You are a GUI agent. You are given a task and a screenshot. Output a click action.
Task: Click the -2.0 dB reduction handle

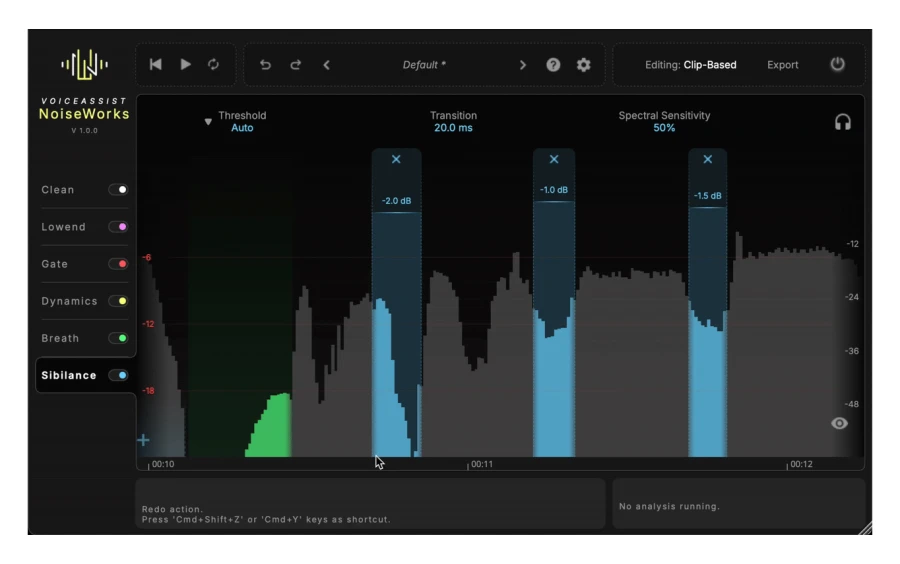(x=397, y=212)
